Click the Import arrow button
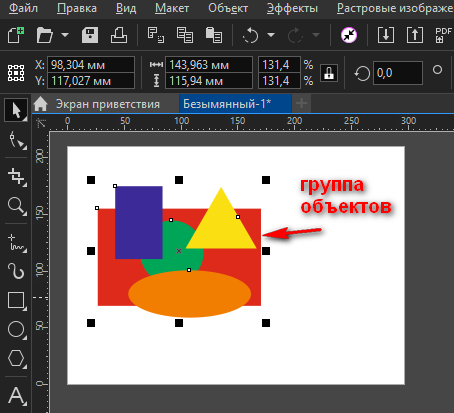This screenshot has height=413, width=454. 386,35
